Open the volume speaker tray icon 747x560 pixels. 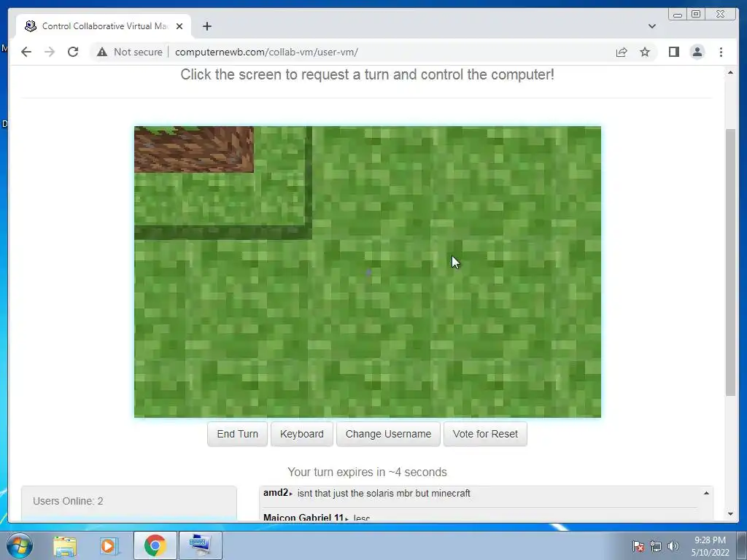(673, 546)
